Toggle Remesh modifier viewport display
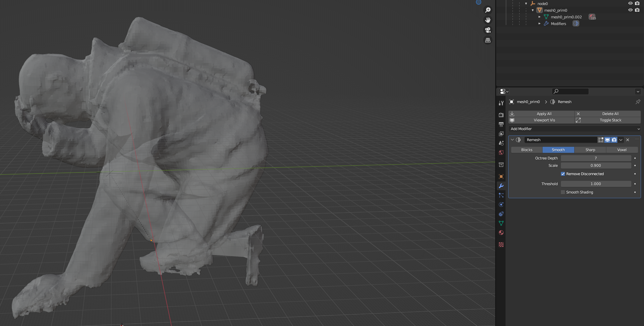Screen dimensions: 644x326 [608, 140]
